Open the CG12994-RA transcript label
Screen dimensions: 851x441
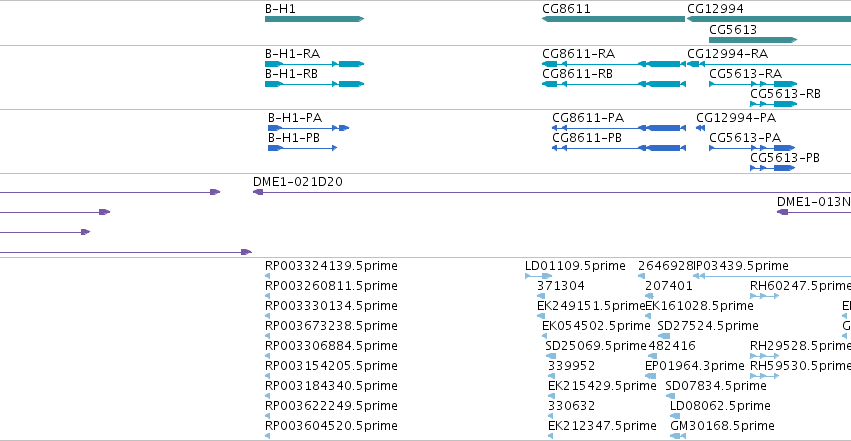pos(728,54)
